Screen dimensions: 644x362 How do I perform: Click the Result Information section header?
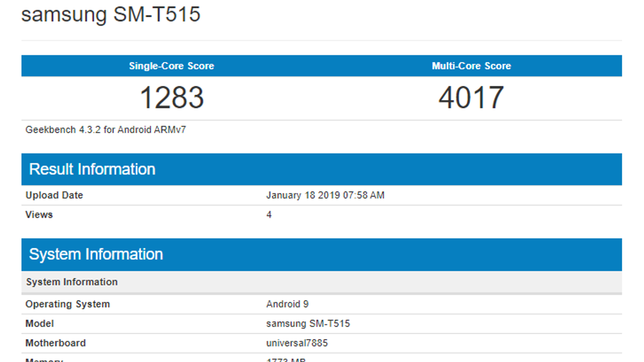coord(322,169)
